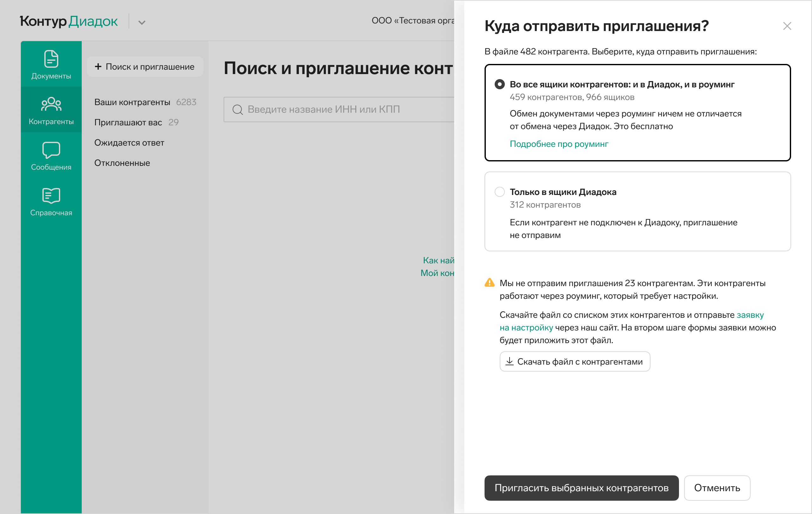This screenshot has width=812, height=514.
Task: Click the Отменить button
Action: [717, 488]
